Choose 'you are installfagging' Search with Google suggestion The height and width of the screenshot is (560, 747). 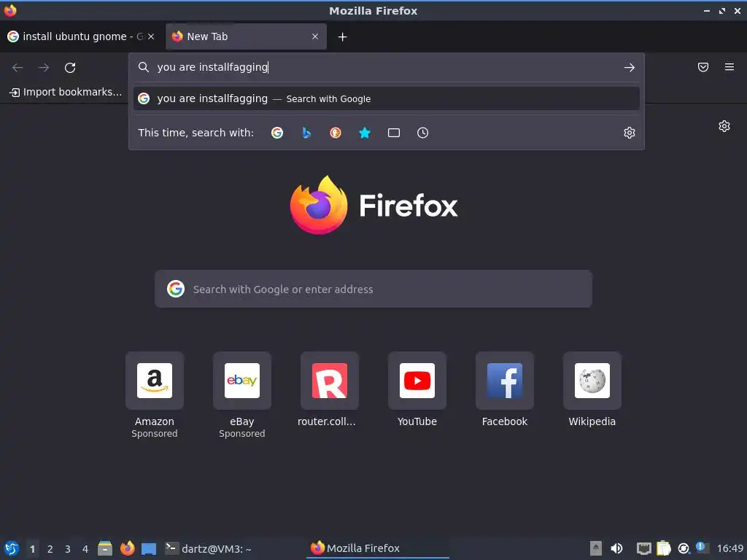387,98
